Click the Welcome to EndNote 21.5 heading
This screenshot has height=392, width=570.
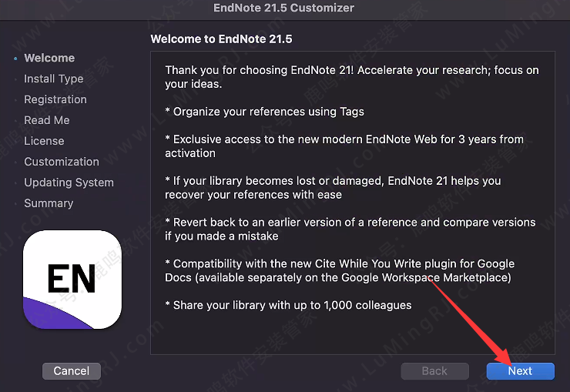[x=221, y=39]
